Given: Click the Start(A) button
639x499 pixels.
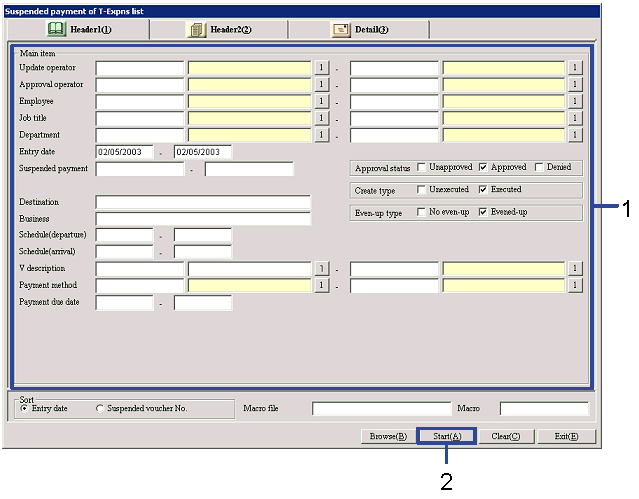Looking at the screenshot, I should coord(447,437).
